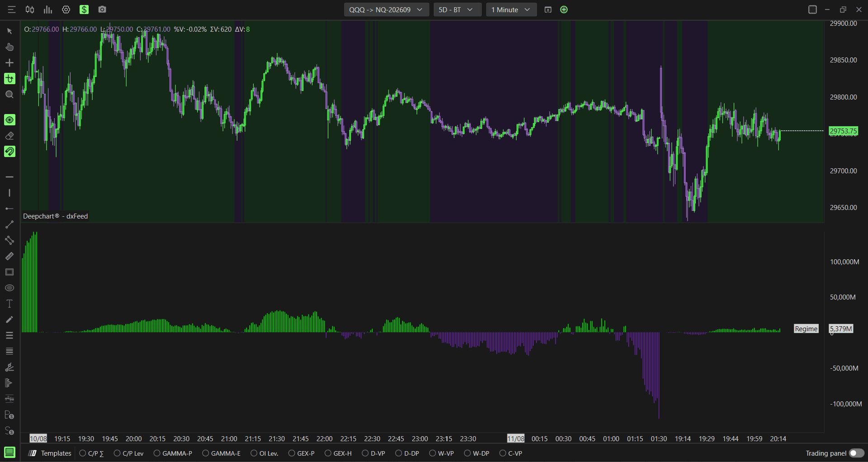
Task: Click the 10/08 date marker on time axis
Action: pyautogui.click(x=38, y=438)
